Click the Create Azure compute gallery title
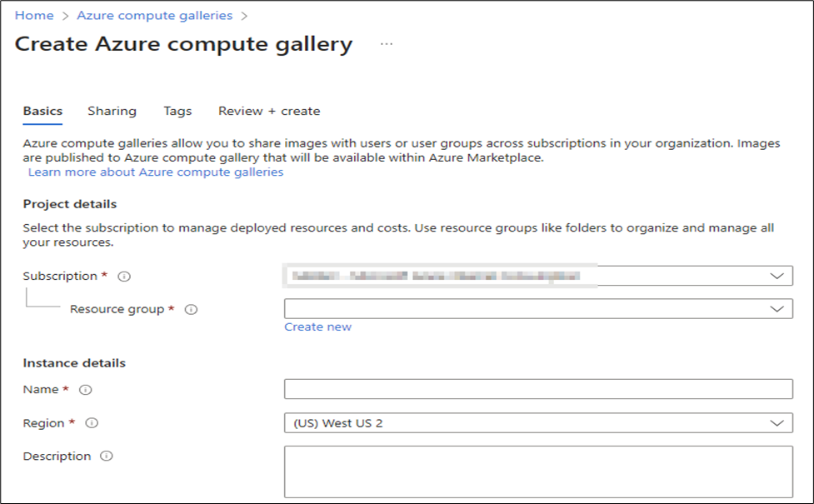Image resolution: width=814 pixels, height=504 pixels. [x=184, y=44]
